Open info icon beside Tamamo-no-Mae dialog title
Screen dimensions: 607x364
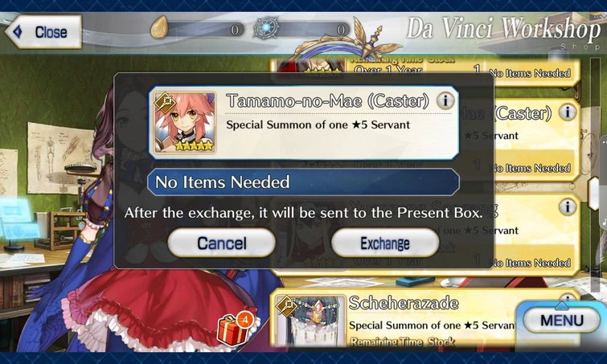pyautogui.click(x=445, y=100)
